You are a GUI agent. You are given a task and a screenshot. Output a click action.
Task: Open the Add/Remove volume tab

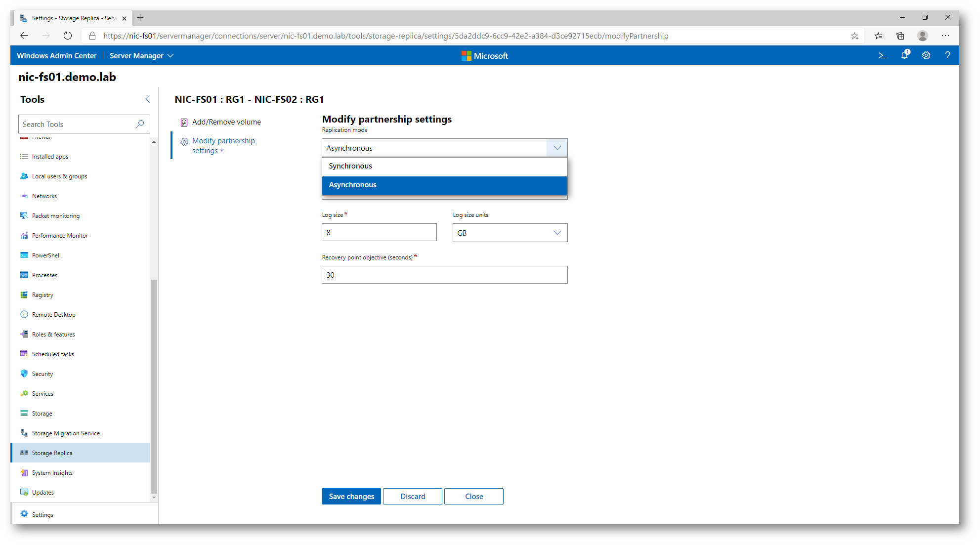(226, 122)
